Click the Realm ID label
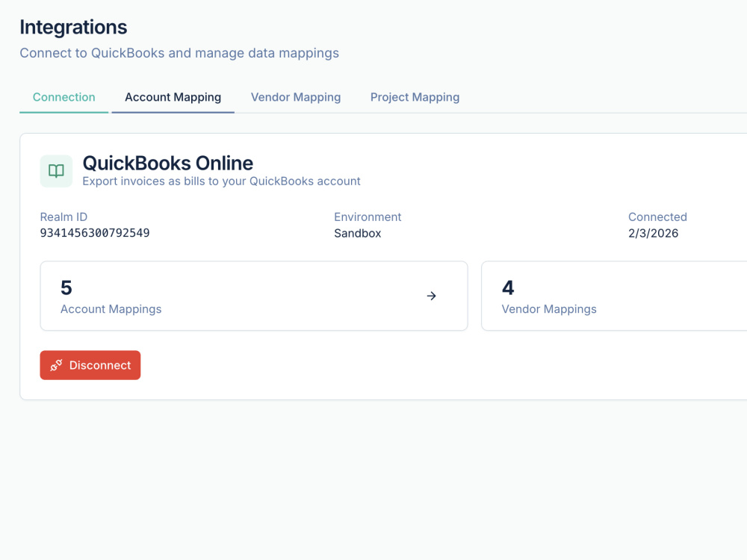This screenshot has height=560, width=747. pos(63,217)
